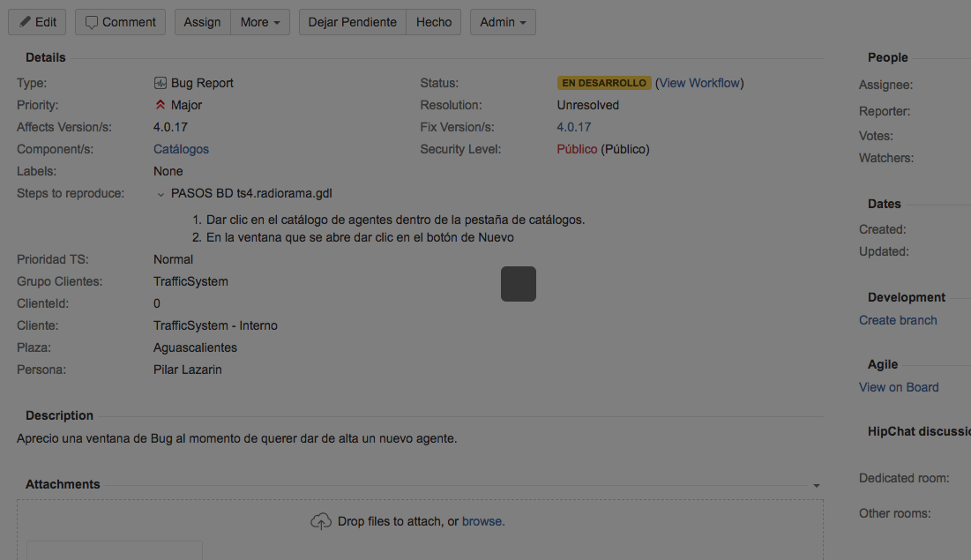Click the Create branch link

pyautogui.click(x=897, y=320)
